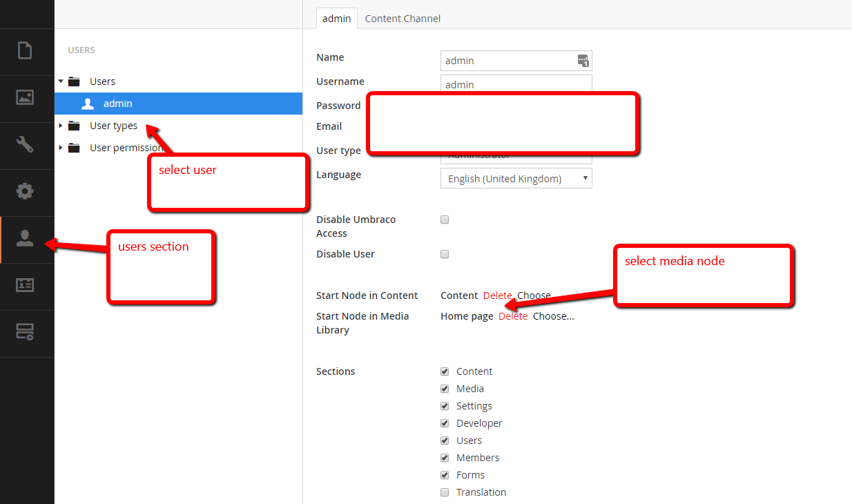Click the icon inside Name field
The height and width of the screenshot is (504, 852).
(583, 61)
